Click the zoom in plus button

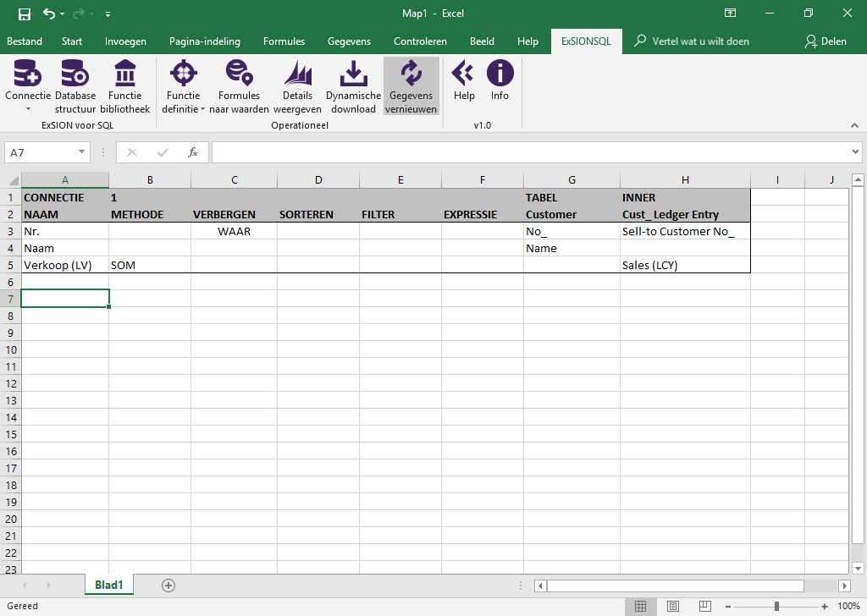point(825,607)
